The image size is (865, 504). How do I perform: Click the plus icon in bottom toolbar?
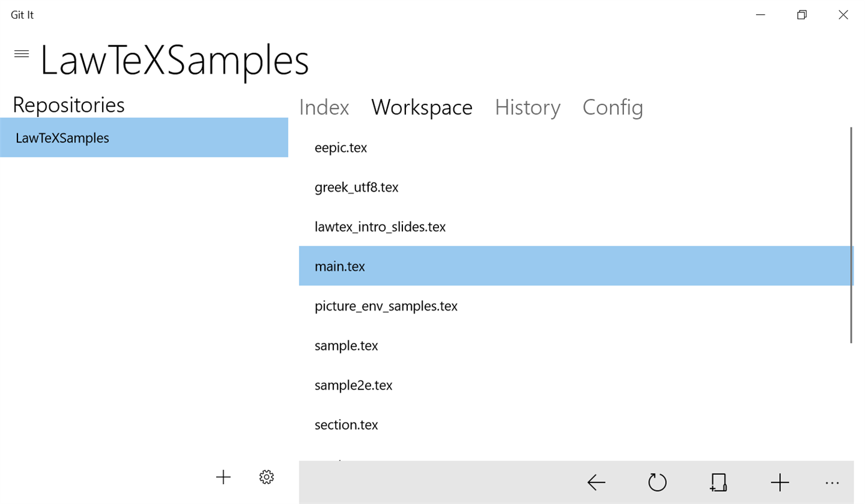coord(779,482)
